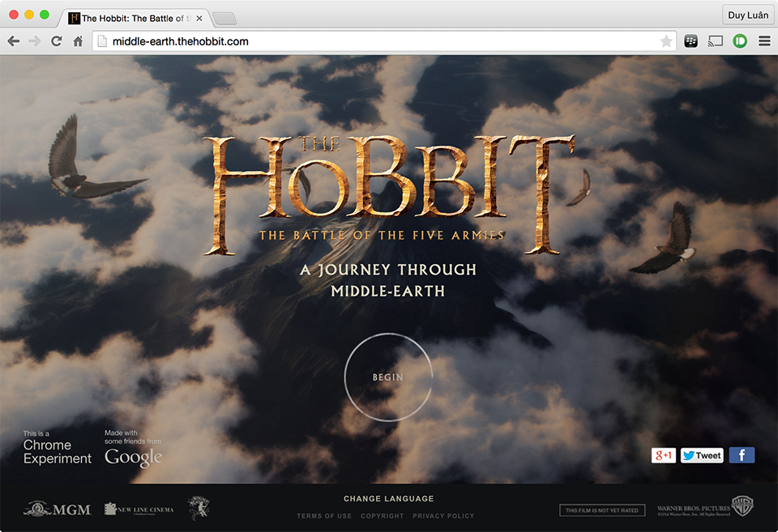Open the Duy Luân profile button
The height and width of the screenshot is (532, 778).
(748, 15)
